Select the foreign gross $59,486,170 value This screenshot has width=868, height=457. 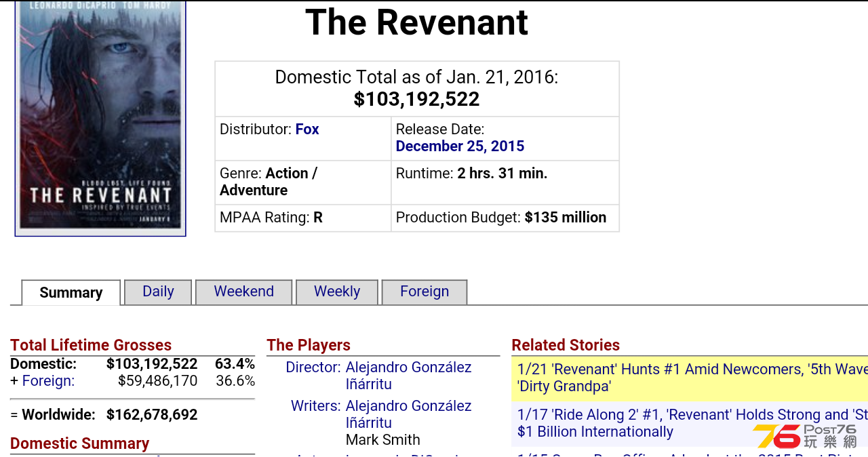(158, 381)
